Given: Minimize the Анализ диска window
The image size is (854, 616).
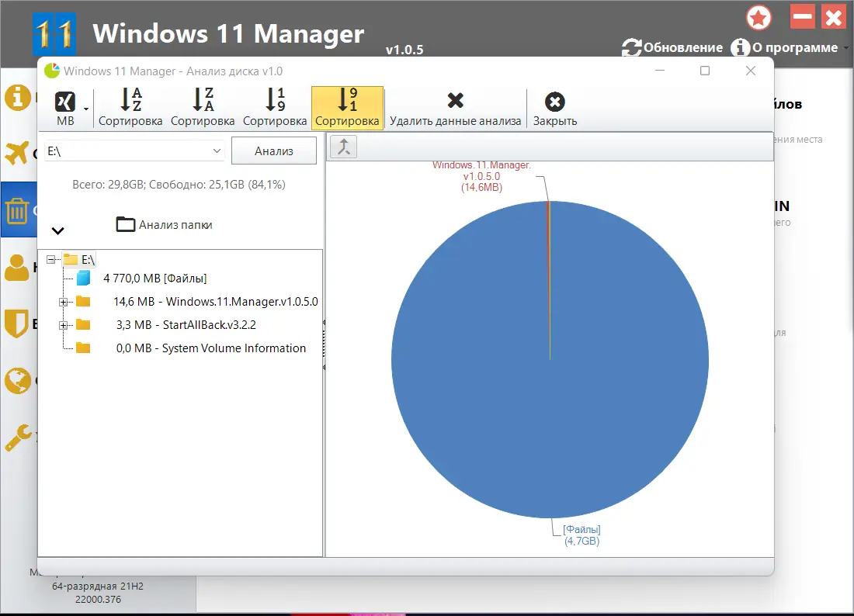Looking at the screenshot, I should 660,71.
